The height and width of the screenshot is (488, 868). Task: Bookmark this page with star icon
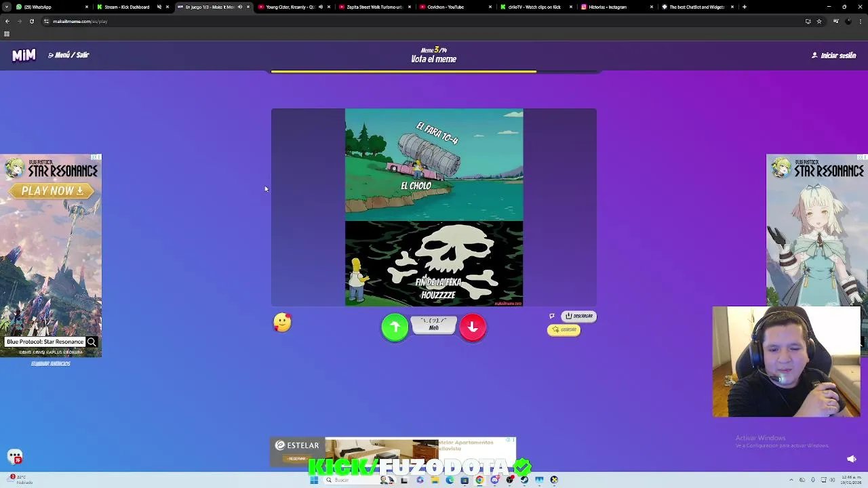pos(818,21)
